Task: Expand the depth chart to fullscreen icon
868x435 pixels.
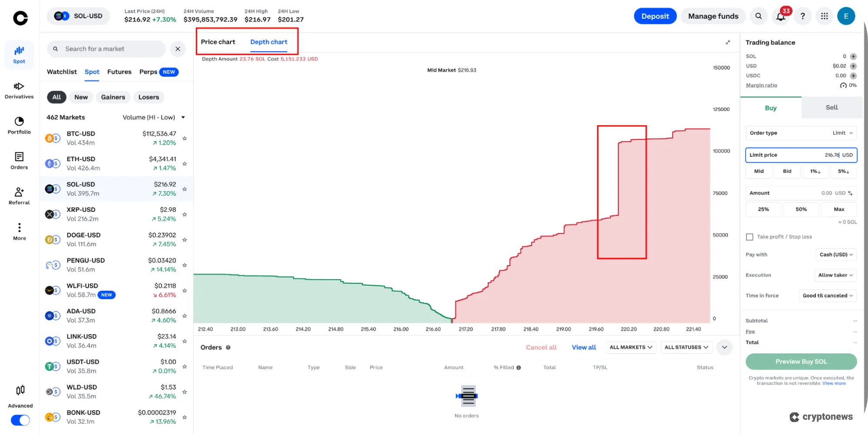Action: (727, 43)
